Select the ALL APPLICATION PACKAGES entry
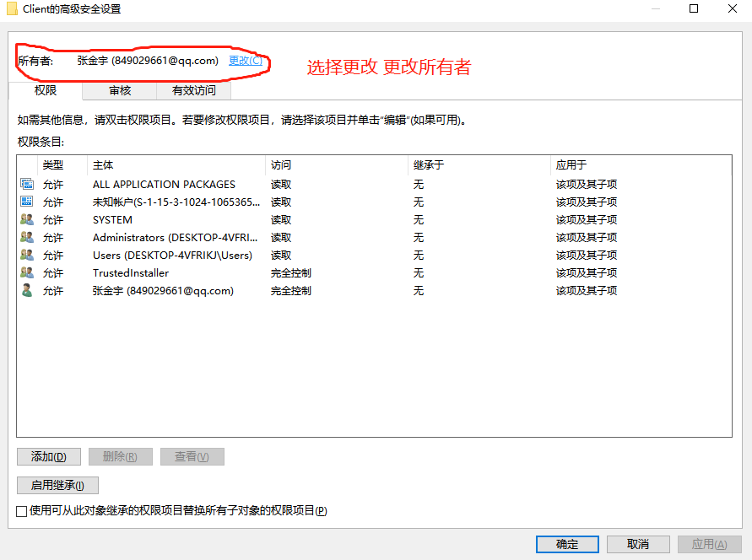This screenshot has height=560, width=752. pyautogui.click(x=164, y=185)
